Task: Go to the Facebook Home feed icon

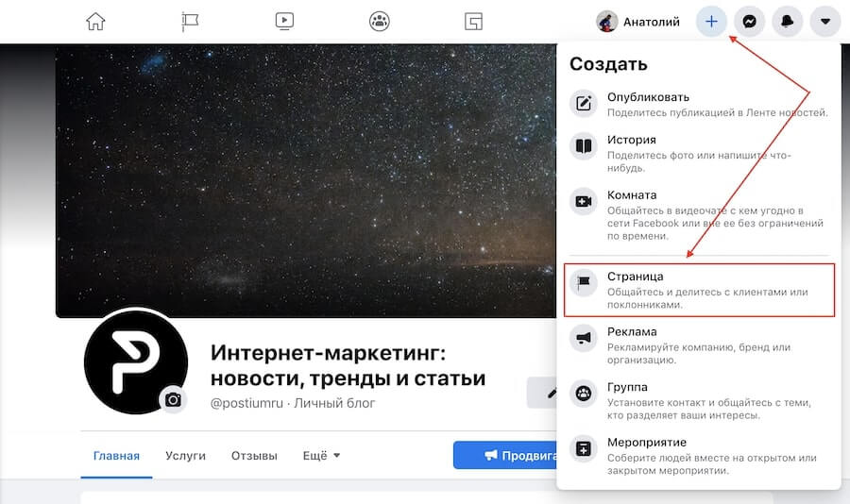Action: (x=95, y=22)
